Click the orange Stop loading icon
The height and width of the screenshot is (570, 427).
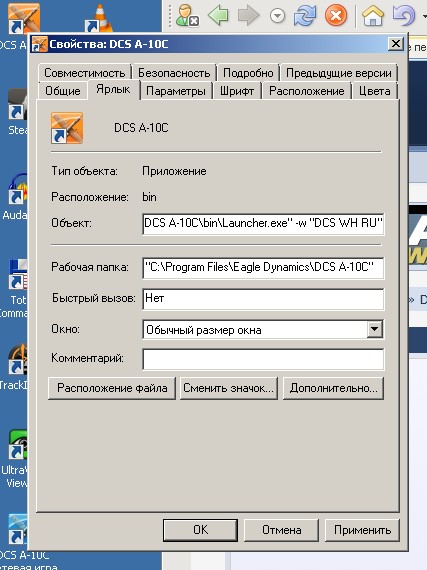click(x=336, y=15)
